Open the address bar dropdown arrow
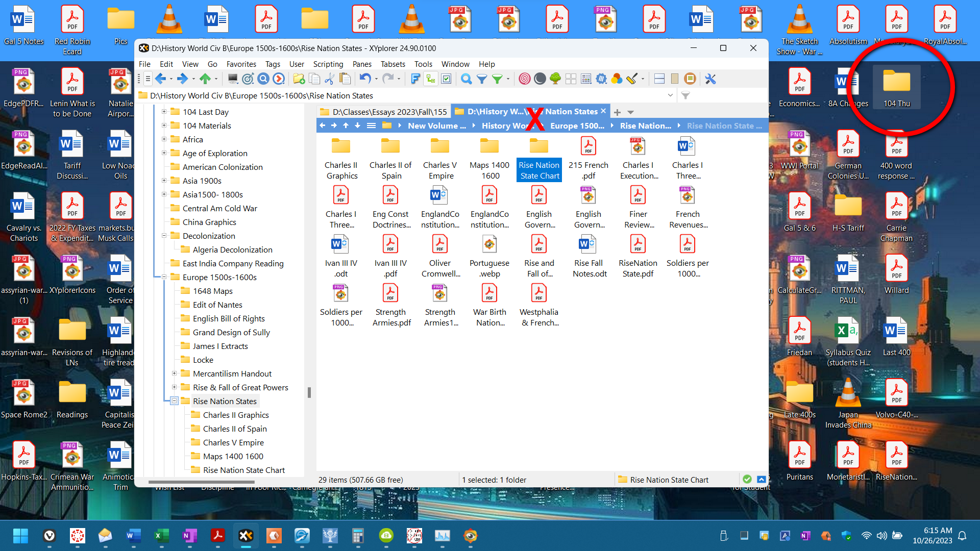The image size is (980, 551). (x=670, y=95)
